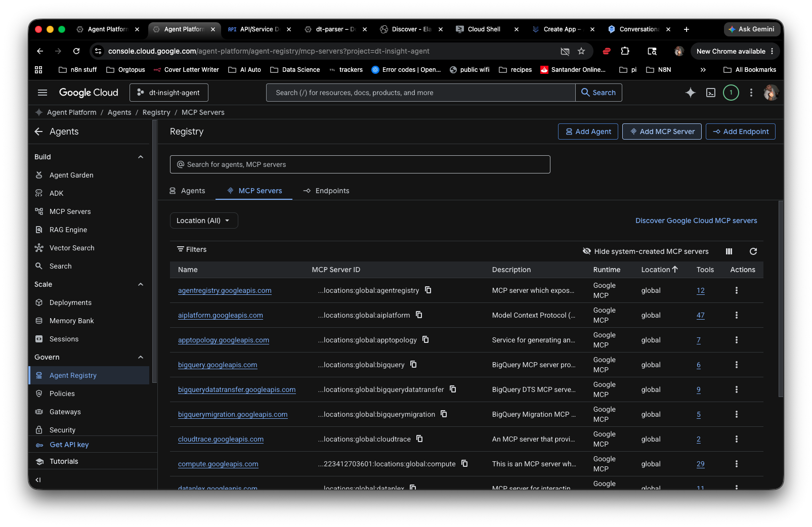Open the agentregistry.googleapis.com server link
Image resolution: width=812 pixels, height=527 pixels.
pyautogui.click(x=225, y=290)
